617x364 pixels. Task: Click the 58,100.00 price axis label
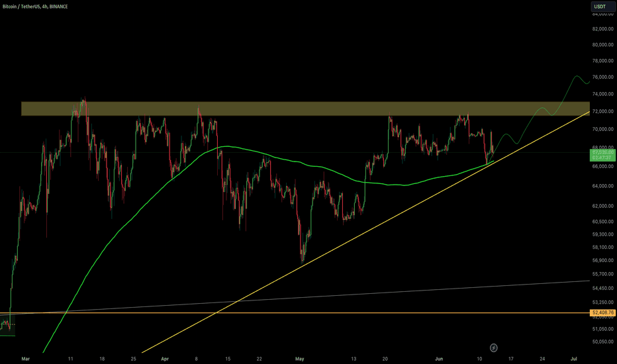603,248
